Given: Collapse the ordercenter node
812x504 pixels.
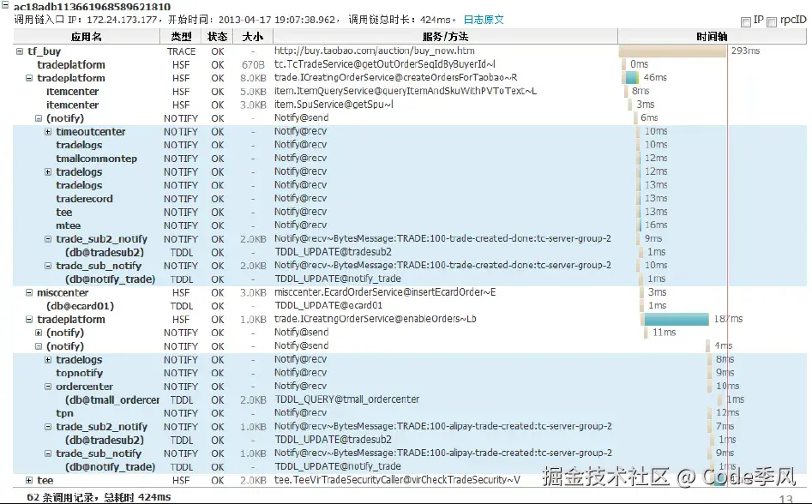Looking at the screenshot, I should tap(48, 387).
